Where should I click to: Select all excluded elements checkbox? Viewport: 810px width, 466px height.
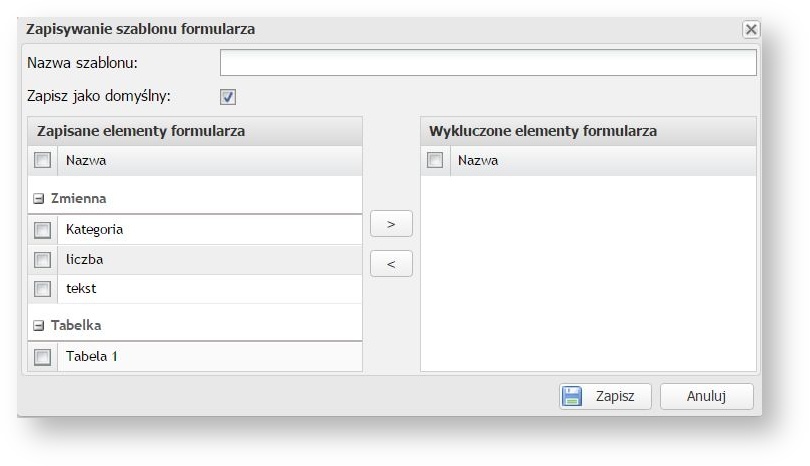point(435,160)
